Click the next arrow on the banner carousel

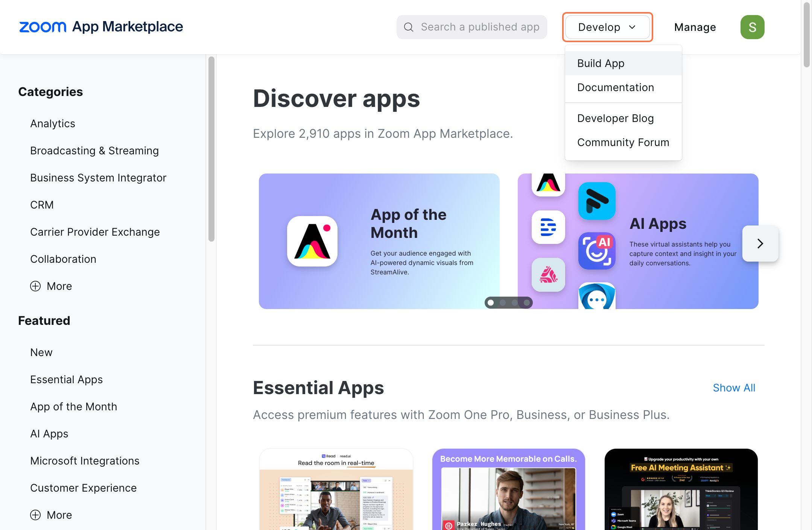(760, 244)
